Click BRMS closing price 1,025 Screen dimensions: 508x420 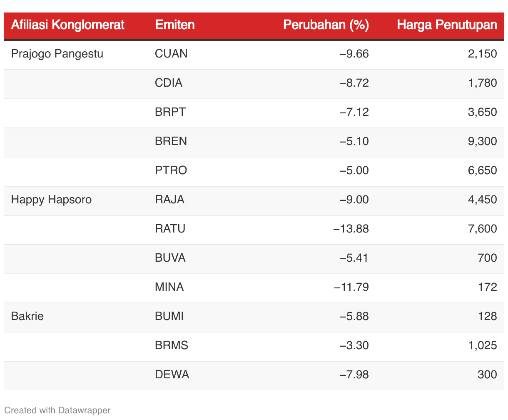[x=482, y=345]
